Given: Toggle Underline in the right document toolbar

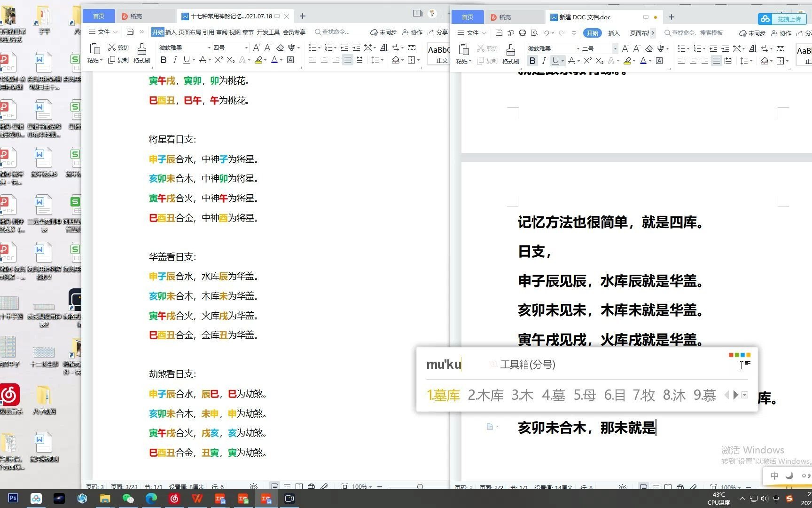Looking at the screenshot, I should pyautogui.click(x=555, y=61).
